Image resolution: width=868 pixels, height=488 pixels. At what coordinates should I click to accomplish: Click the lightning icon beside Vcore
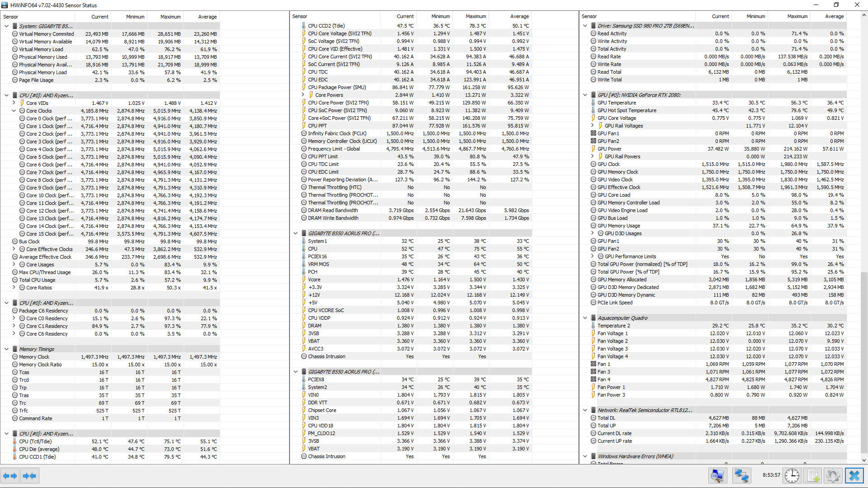click(304, 280)
